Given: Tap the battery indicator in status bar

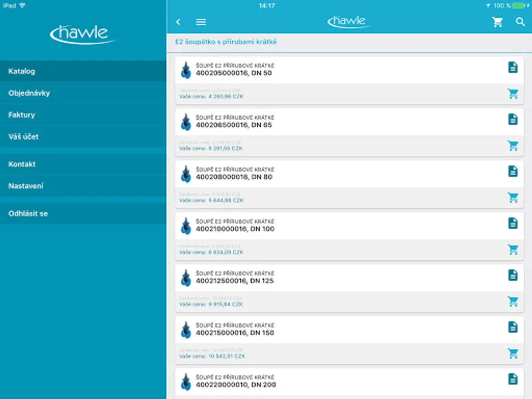Looking at the screenshot, I should pos(519,5).
